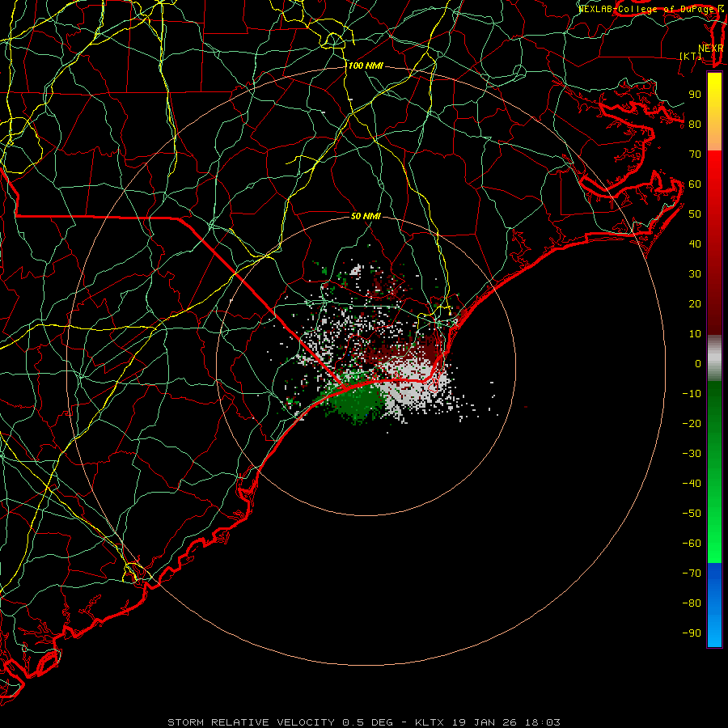Viewport: 728px width, 728px height.
Task: Click the -90 value on velocity scale
Action: coord(692,633)
